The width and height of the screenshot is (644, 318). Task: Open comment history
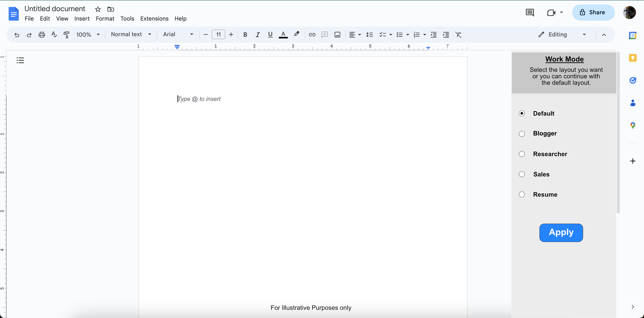click(x=530, y=13)
